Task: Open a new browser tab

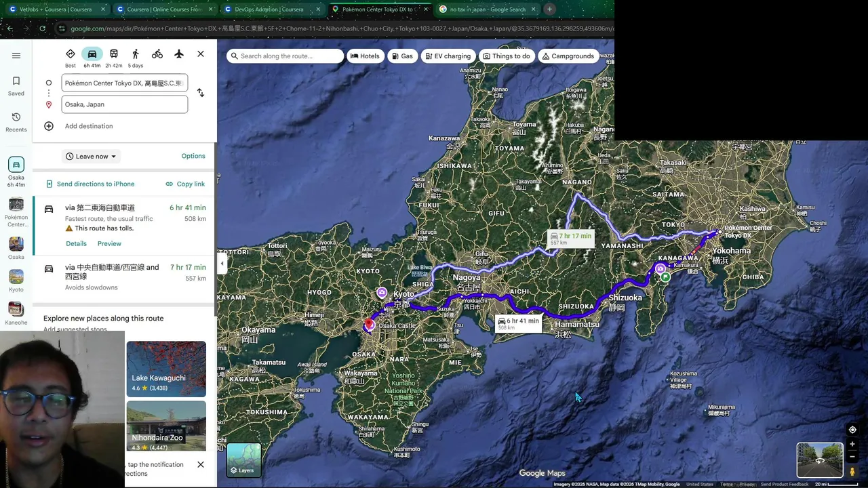Action: pyautogui.click(x=549, y=9)
